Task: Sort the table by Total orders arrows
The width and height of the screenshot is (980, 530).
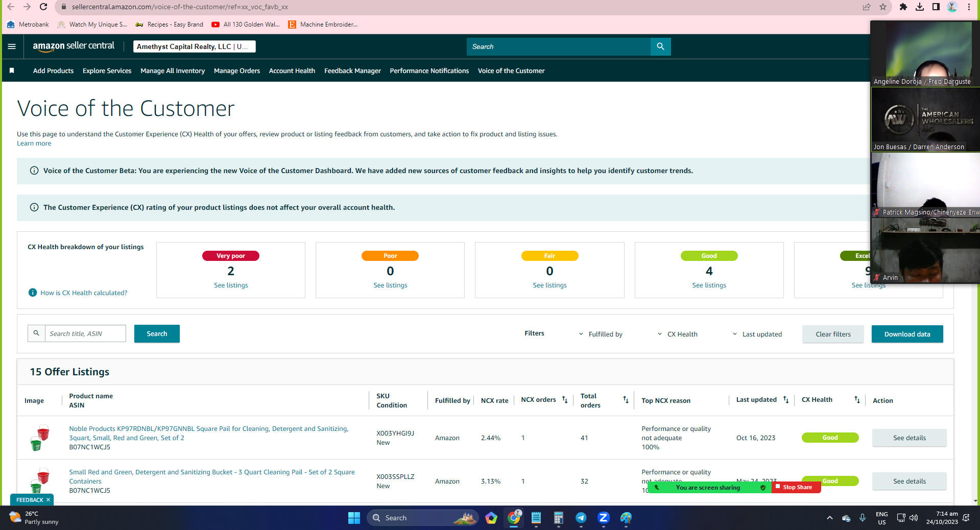Action: click(626, 400)
